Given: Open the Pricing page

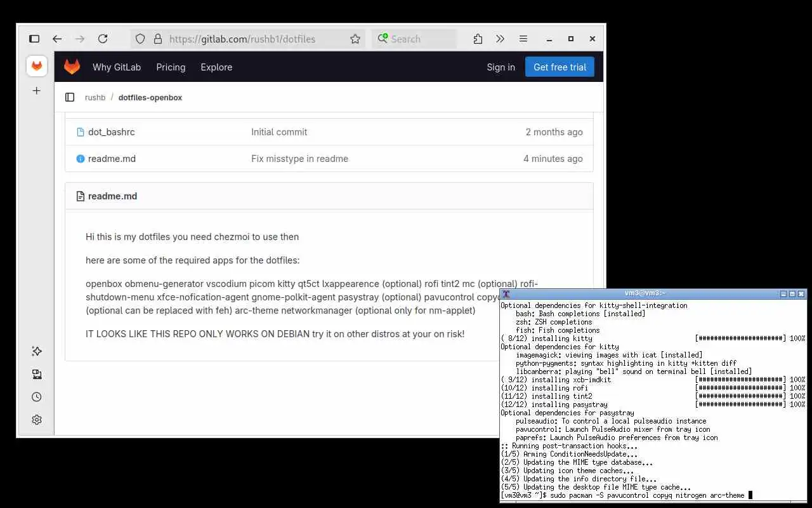Looking at the screenshot, I should click(171, 67).
